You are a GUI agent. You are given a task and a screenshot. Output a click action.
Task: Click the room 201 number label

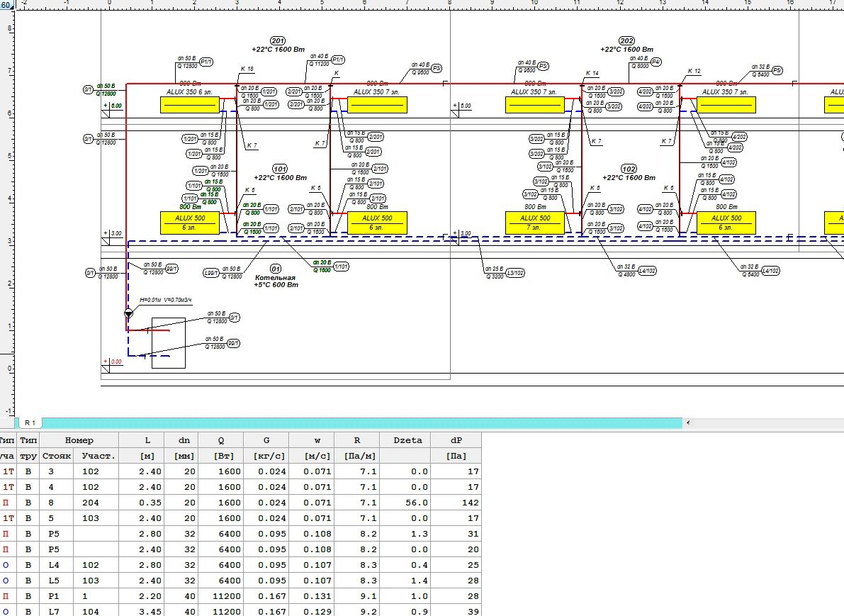[278, 40]
